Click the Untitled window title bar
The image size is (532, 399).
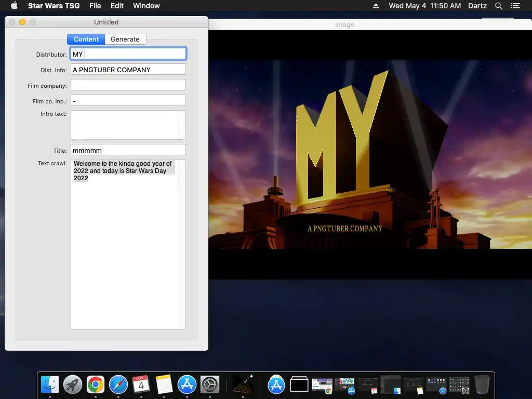106,22
